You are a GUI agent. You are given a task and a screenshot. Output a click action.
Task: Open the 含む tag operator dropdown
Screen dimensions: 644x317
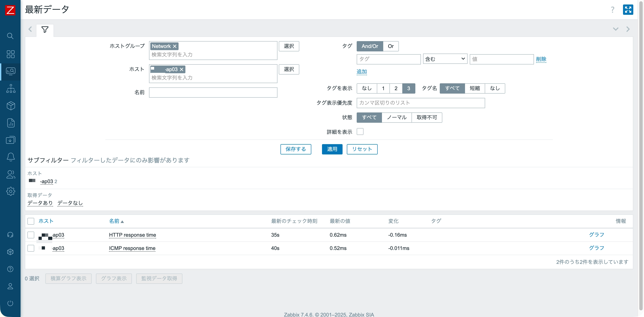pyautogui.click(x=445, y=59)
